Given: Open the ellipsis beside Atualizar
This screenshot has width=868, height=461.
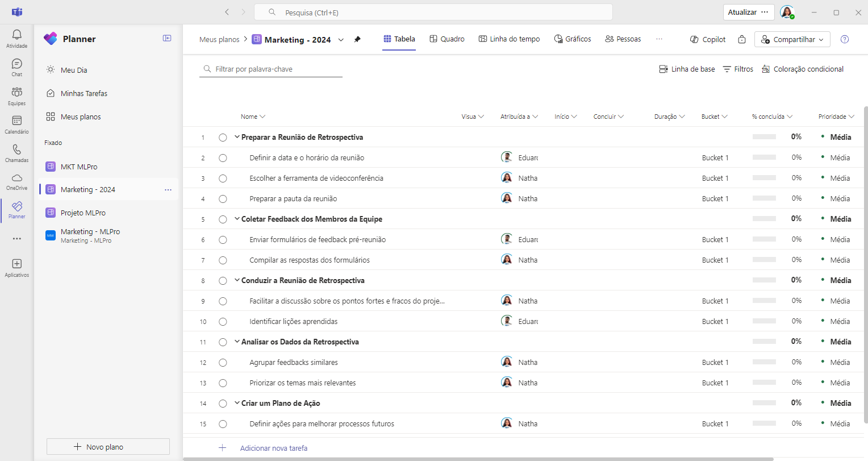Looking at the screenshot, I should coord(765,12).
